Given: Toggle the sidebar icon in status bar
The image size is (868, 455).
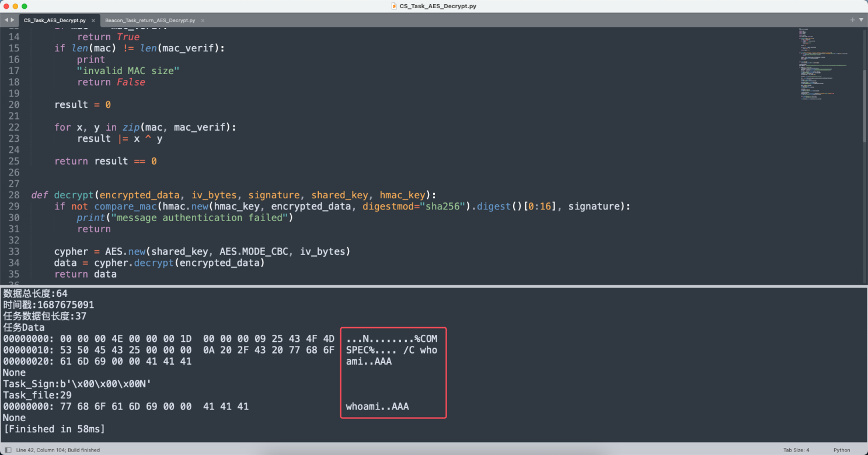Looking at the screenshot, I should click(7, 450).
